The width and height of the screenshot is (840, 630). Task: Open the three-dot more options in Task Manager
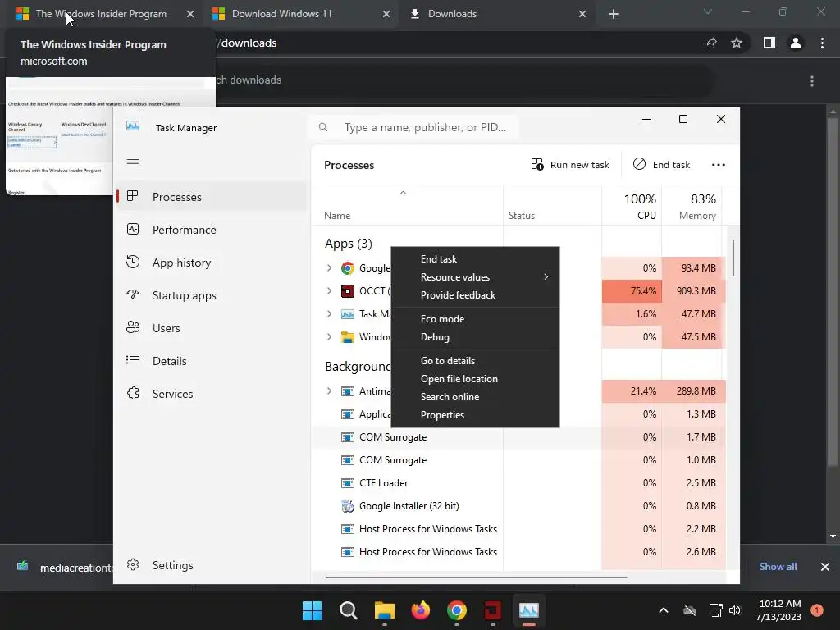719,164
